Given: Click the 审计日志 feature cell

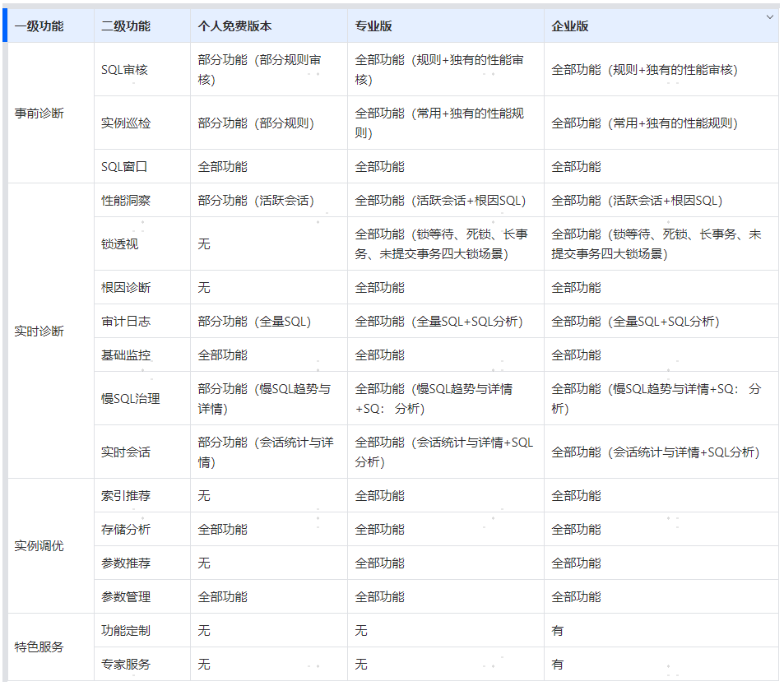Looking at the screenshot, I should pos(142,322).
